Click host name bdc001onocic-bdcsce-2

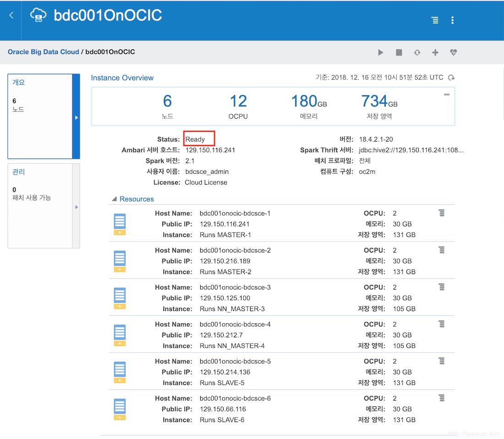pyautogui.click(x=235, y=250)
